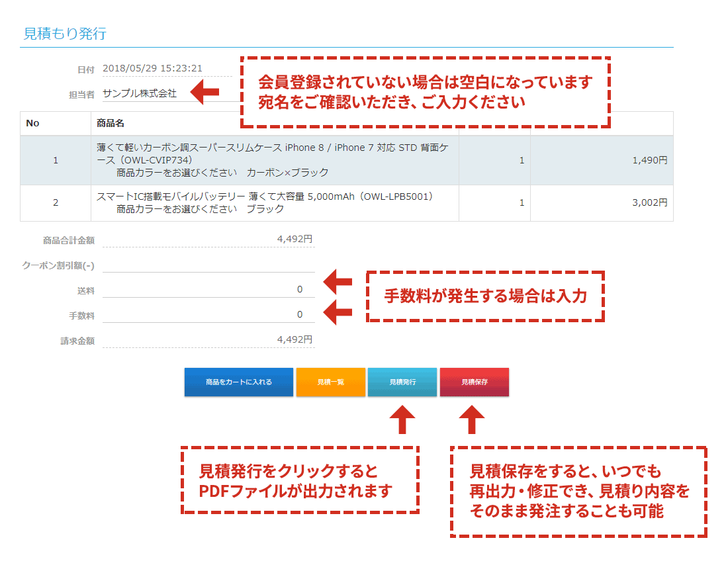The width and height of the screenshot is (728, 569).
Task: Open the 見積一覧 list button
Action: click(x=330, y=382)
